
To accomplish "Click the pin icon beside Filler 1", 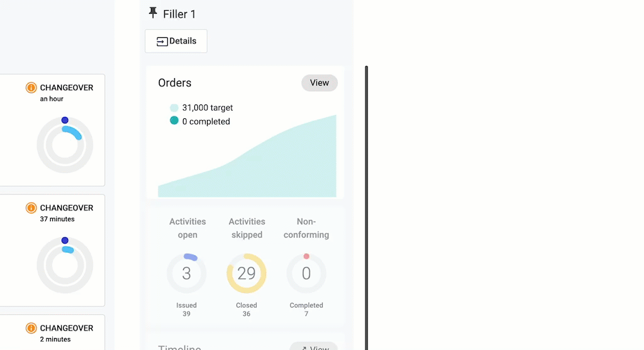I will 153,13.
